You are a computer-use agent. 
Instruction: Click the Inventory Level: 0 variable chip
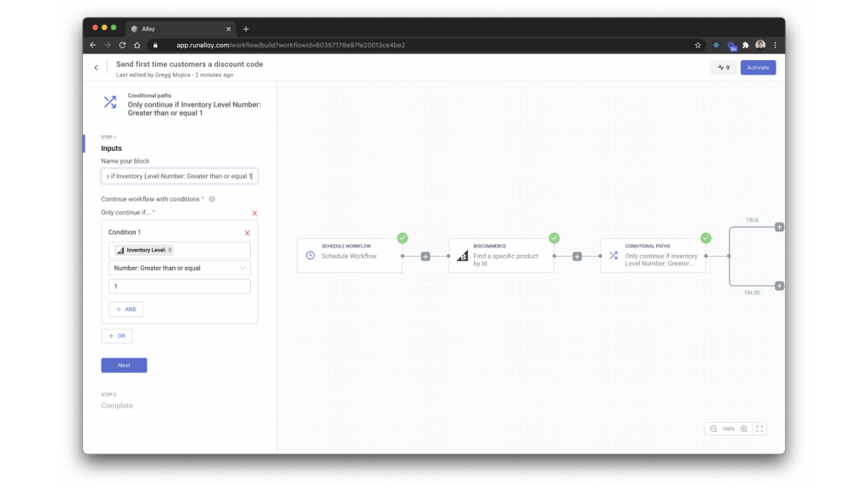tap(144, 250)
